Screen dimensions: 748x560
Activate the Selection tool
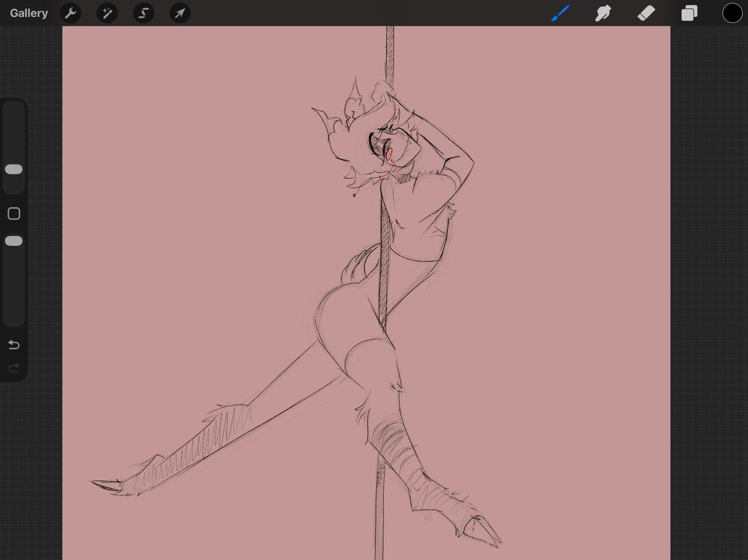click(x=143, y=12)
